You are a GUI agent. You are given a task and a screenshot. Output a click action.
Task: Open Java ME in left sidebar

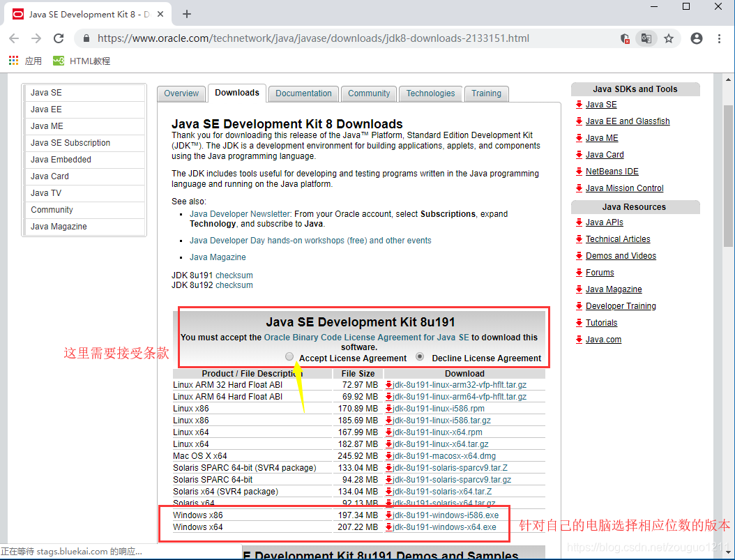[84, 126]
